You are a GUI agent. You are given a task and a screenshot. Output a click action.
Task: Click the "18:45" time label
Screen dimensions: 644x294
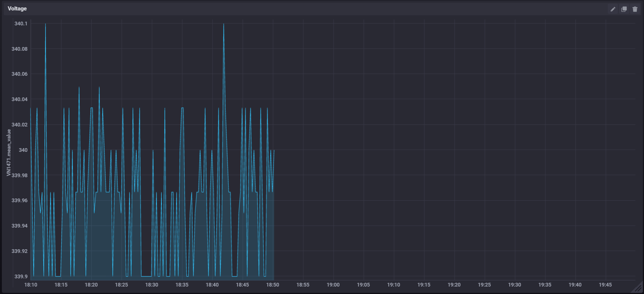pyautogui.click(x=242, y=285)
